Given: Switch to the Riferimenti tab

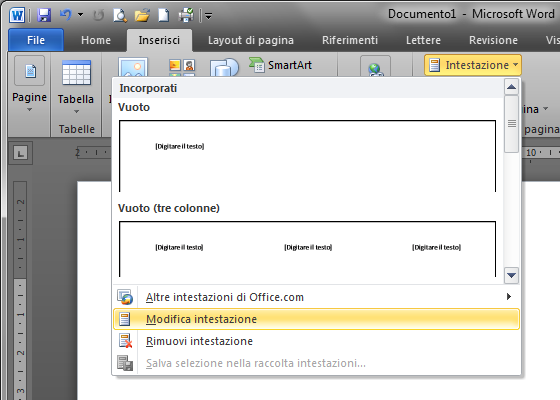Looking at the screenshot, I should point(350,40).
